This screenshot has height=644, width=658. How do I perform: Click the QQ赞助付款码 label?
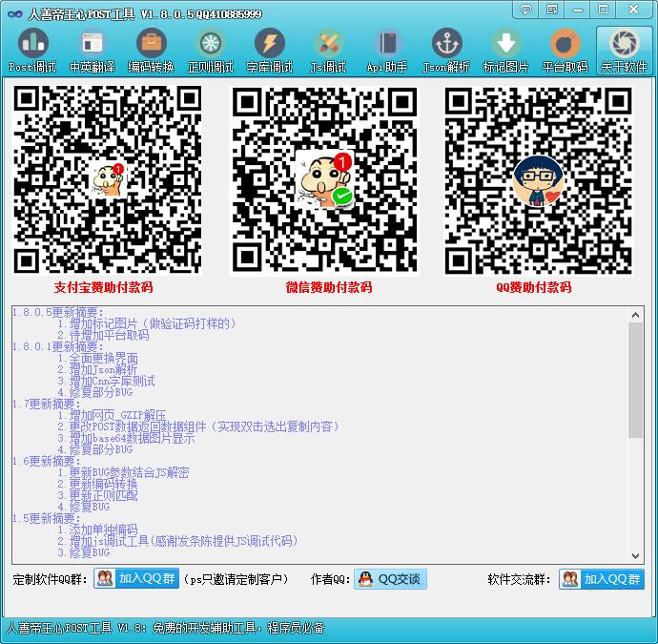pos(533,287)
